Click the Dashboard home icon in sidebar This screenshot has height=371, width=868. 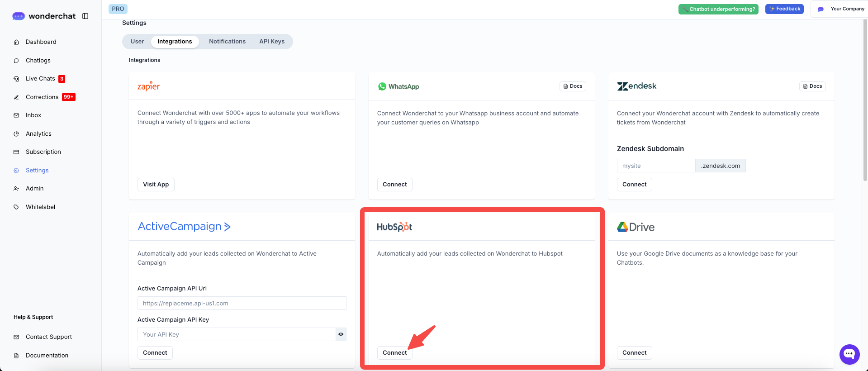(16, 42)
